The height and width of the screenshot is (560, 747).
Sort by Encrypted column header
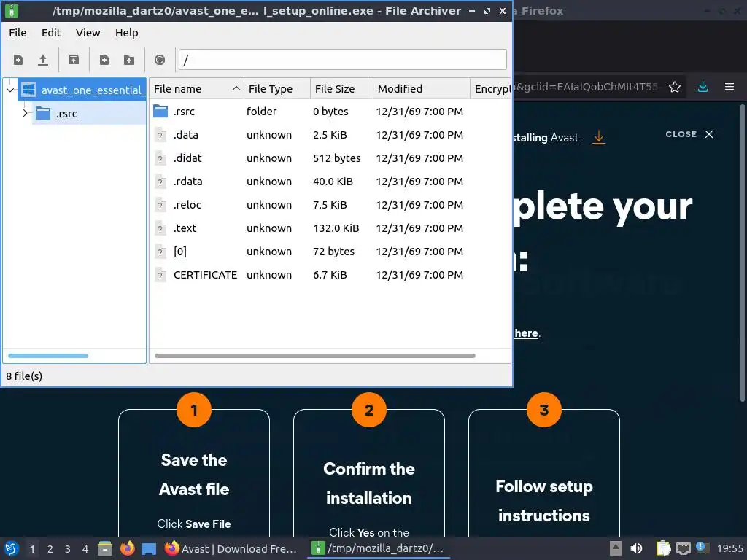point(491,89)
